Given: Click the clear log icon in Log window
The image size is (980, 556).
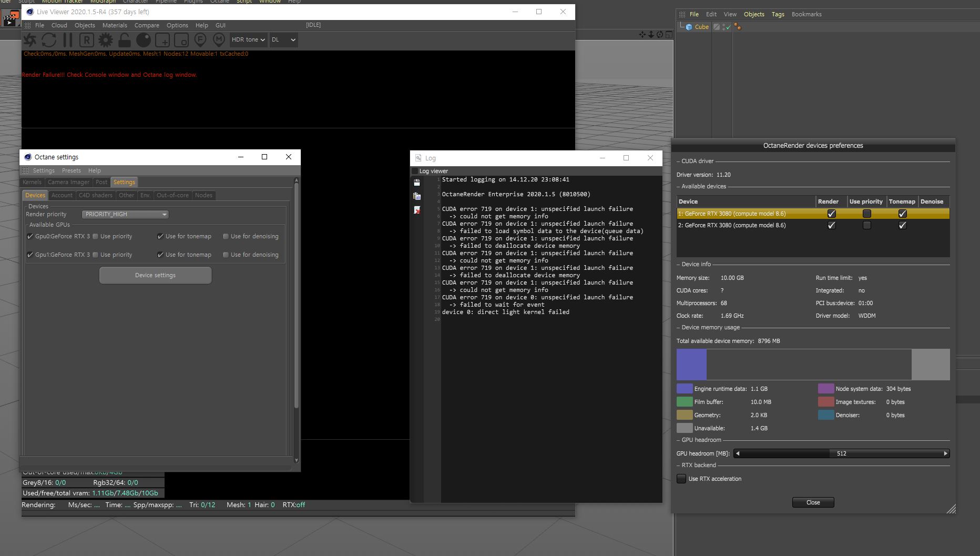Looking at the screenshot, I should (417, 210).
